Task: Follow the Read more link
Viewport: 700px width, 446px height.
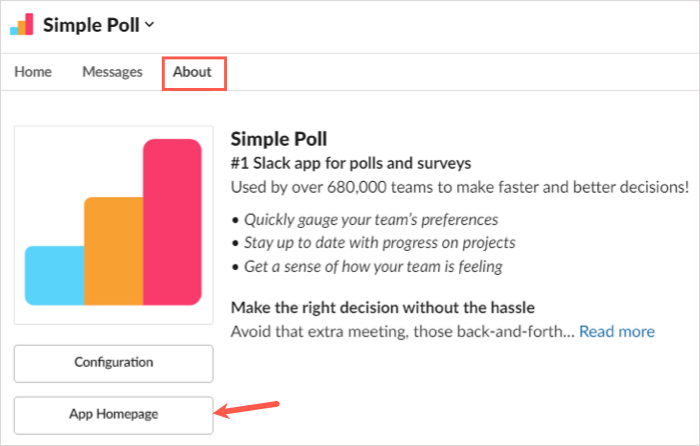Action: [x=617, y=331]
